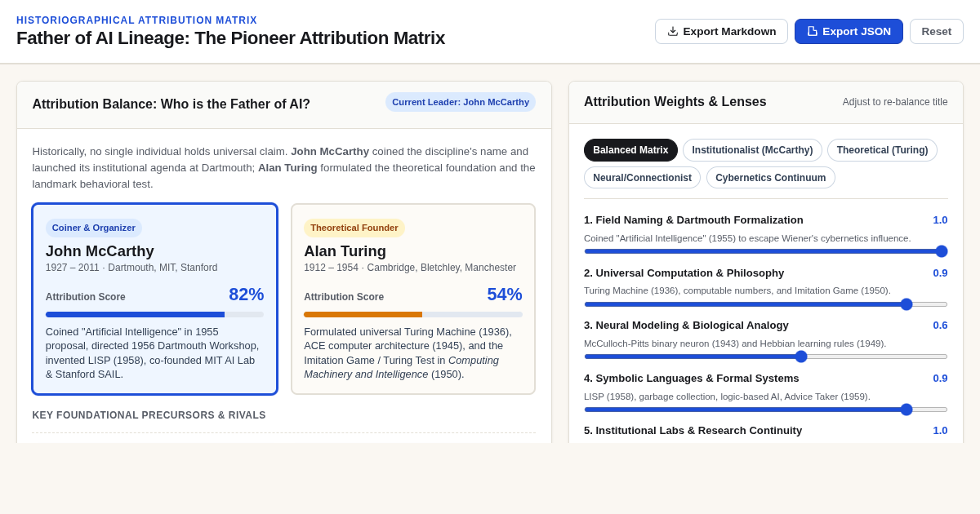Viewport: 980px width, 514px height.
Task: Click the Neural Modeling weight value 0.6
Action: (941, 326)
